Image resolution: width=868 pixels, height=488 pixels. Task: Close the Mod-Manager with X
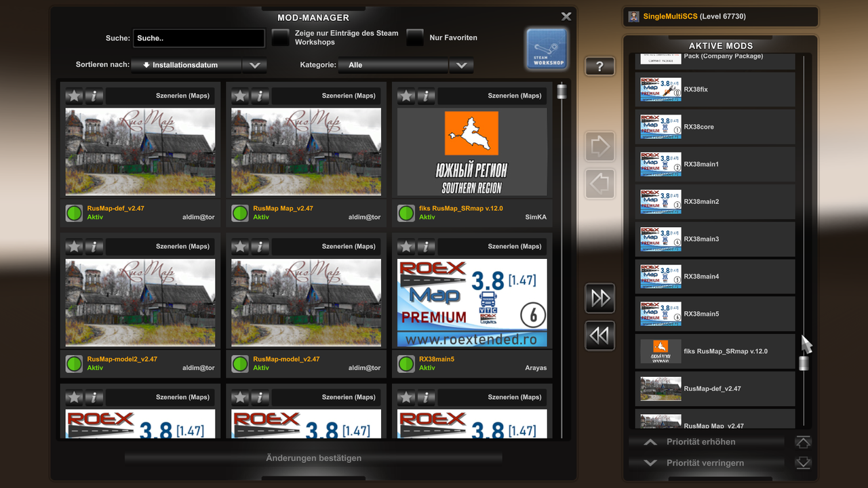coord(566,16)
